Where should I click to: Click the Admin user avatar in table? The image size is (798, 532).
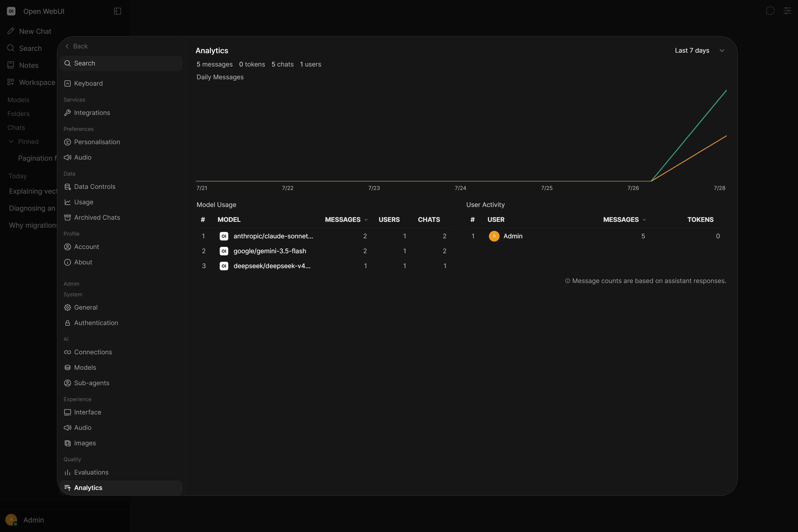[x=494, y=236]
